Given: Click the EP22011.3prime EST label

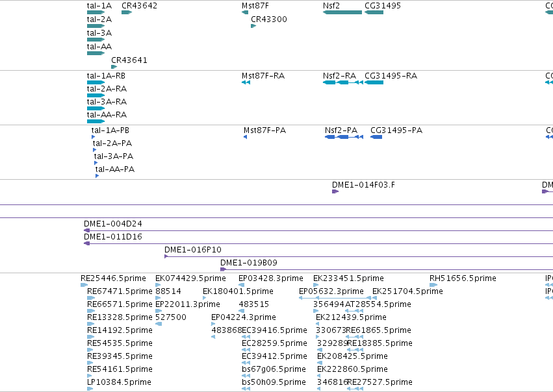Looking at the screenshot, I should tap(188, 304).
